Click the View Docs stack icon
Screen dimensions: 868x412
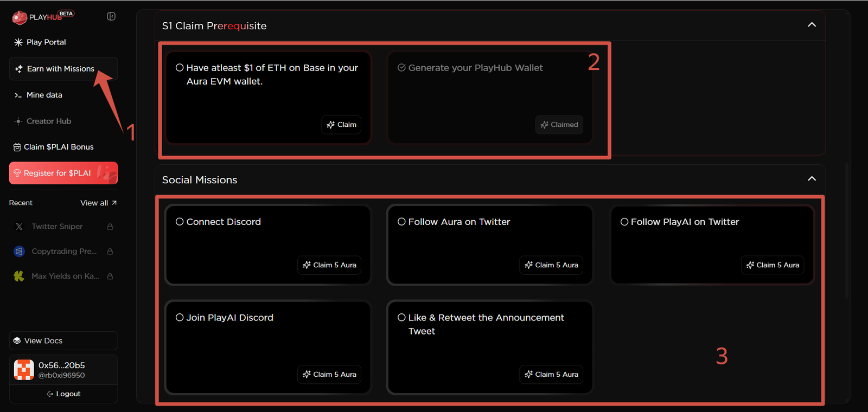[17, 341]
